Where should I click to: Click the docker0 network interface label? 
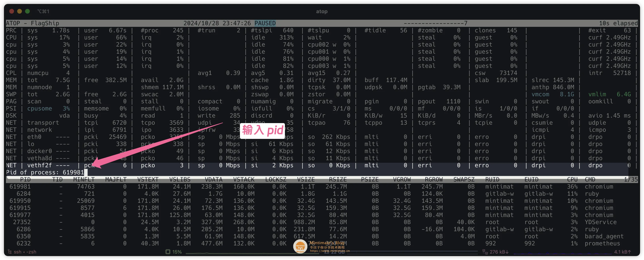click(39, 151)
